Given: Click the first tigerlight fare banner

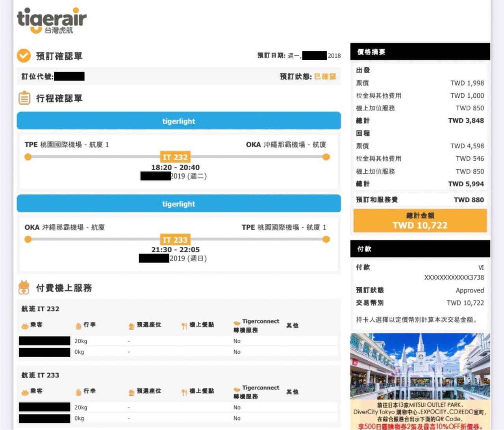Looking at the screenshot, I should [179, 121].
